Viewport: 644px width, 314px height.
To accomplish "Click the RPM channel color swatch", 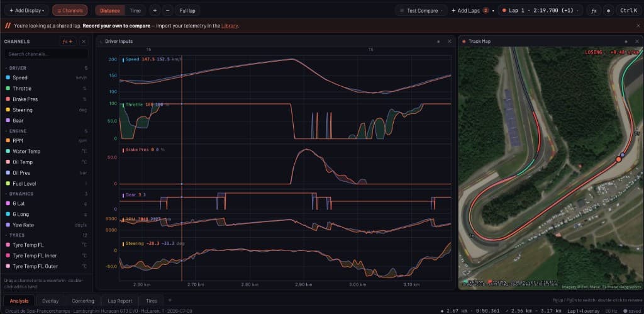I will 8,140.
